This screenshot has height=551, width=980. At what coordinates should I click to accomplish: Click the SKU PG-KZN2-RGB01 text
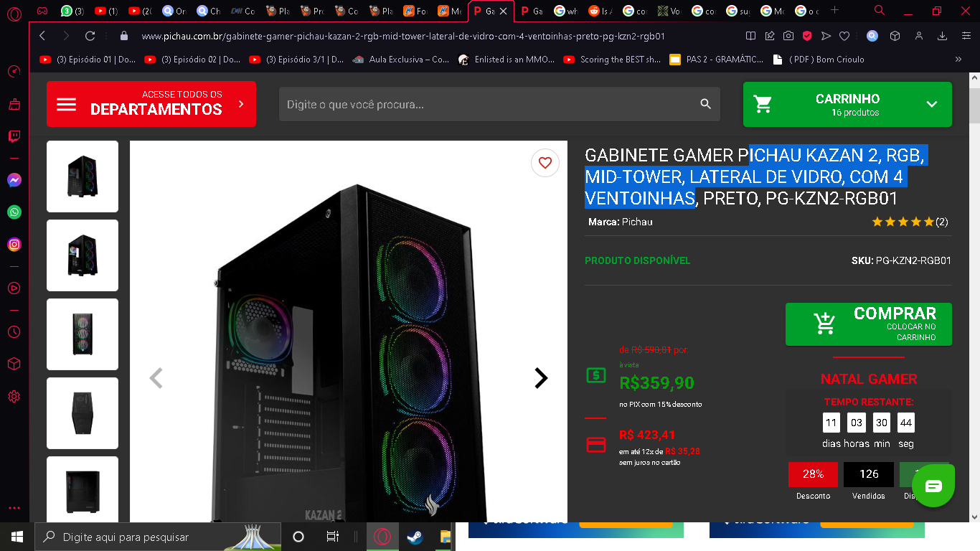pos(901,260)
